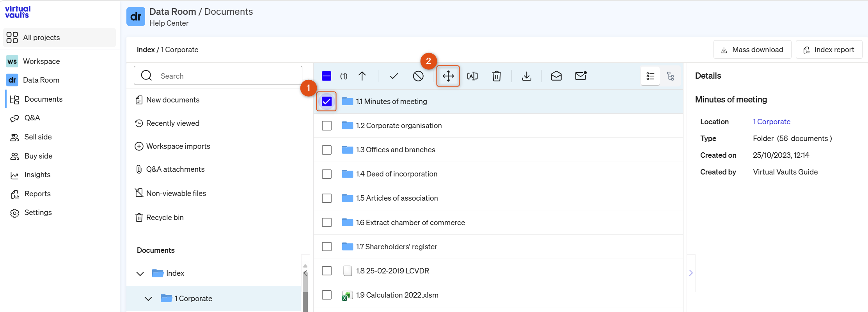The width and height of the screenshot is (868, 312).
Task: Open the 1.2 Corporate organisation folder
Action: (399, 126)
